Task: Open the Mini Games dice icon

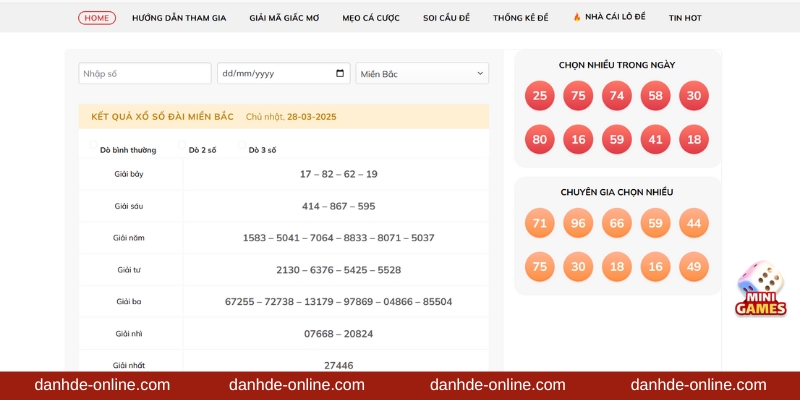Action: click(760, 289)
